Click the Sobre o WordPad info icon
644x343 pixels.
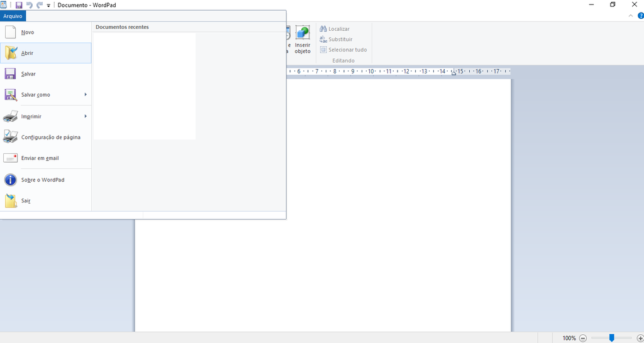tap(10, 180)
